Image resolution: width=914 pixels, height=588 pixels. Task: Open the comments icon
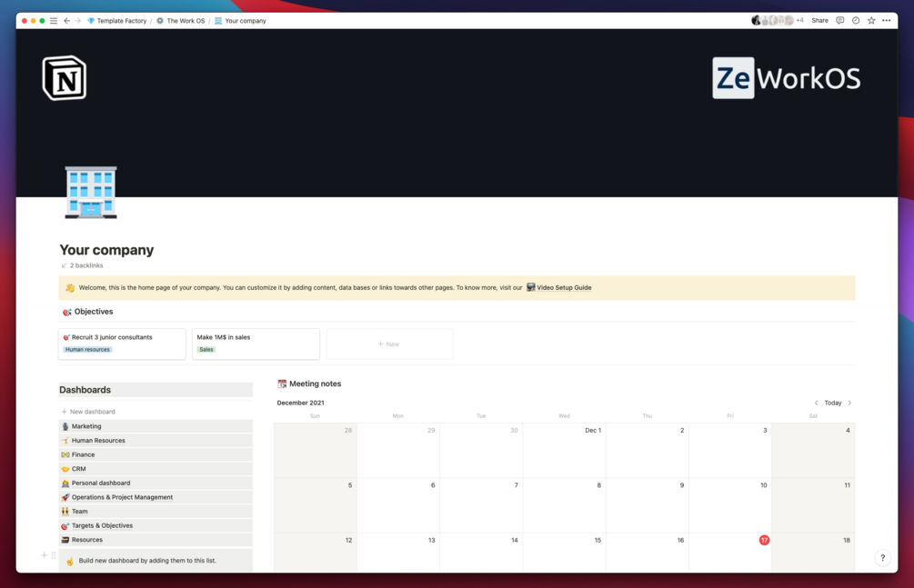[840, 20]
